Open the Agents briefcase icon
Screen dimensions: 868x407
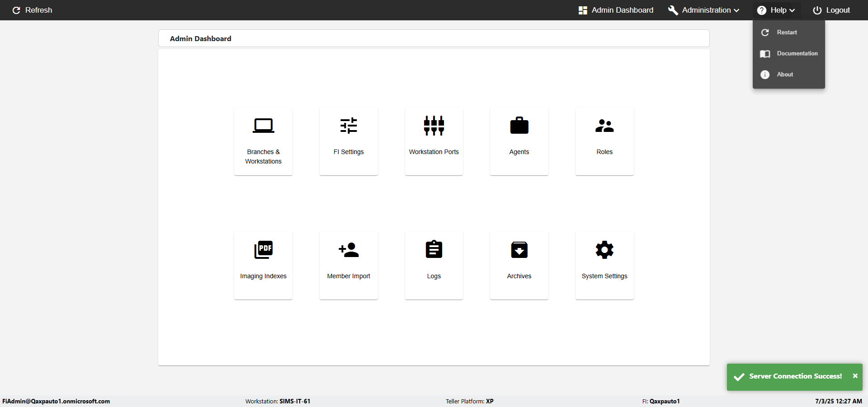(x=519, y=126)
